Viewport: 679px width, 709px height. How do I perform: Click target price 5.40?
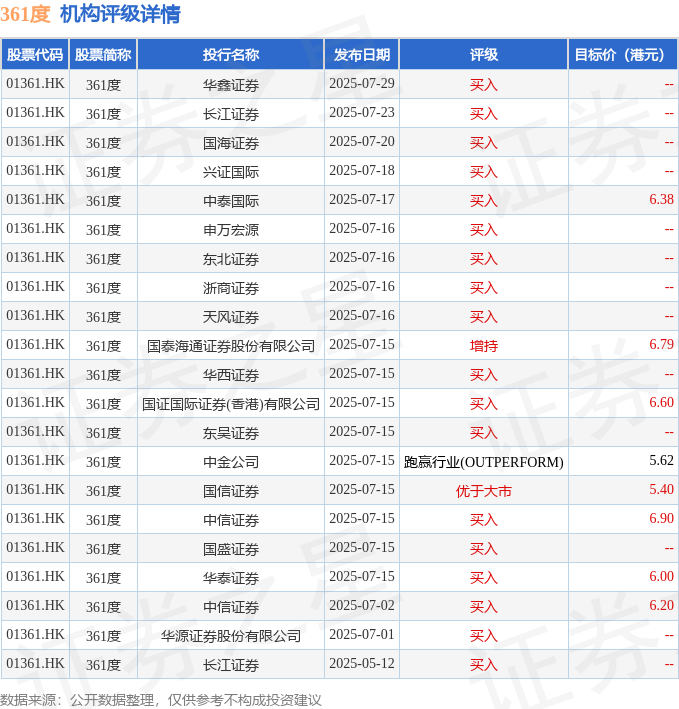(x=661, y=489)
